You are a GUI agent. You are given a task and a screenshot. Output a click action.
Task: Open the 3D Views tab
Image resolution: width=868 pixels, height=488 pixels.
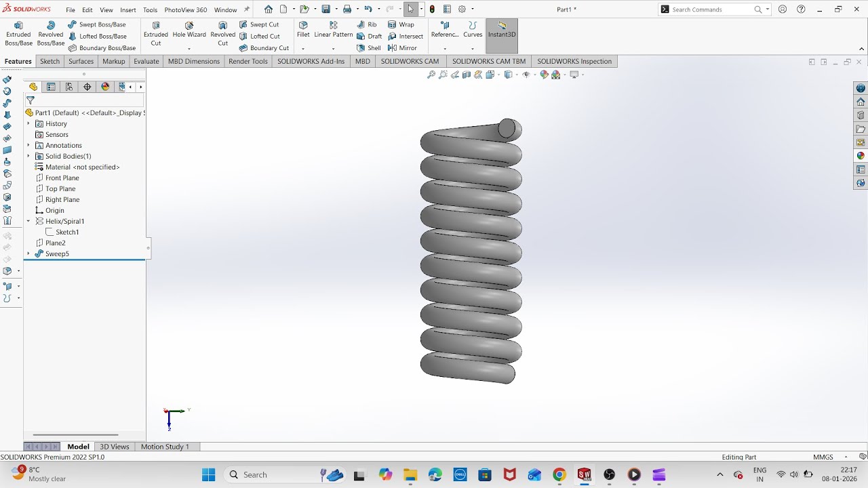point(115,447)
